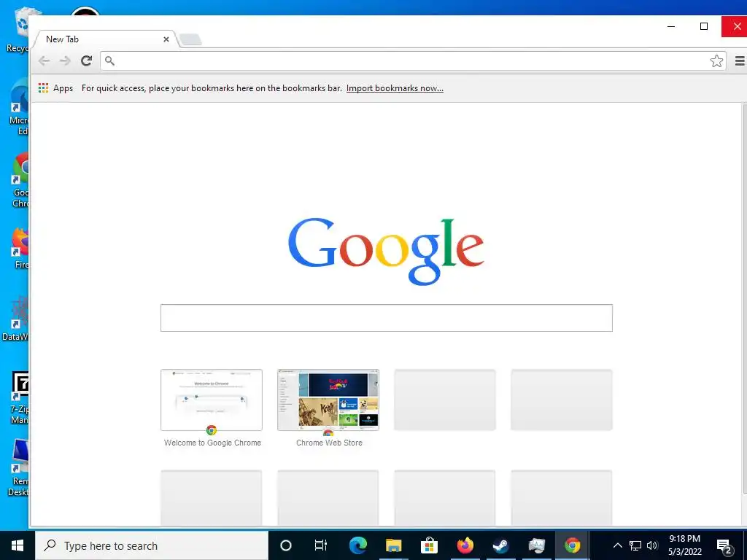This screenshot has height=560, width=747.
Task: Launch Firefox from the taskbar
Action: tap(465, 545)
